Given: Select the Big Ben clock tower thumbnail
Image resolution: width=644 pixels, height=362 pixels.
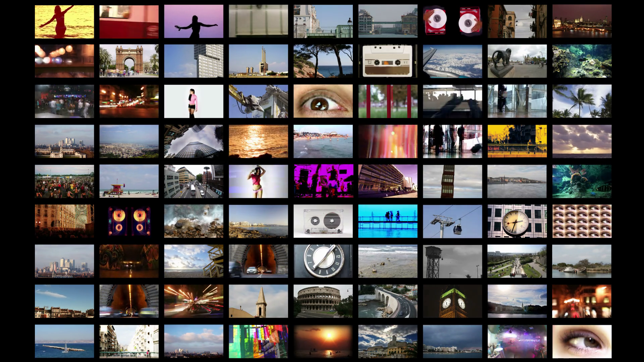Looking at the screenshot, I should tap(452, 301).
